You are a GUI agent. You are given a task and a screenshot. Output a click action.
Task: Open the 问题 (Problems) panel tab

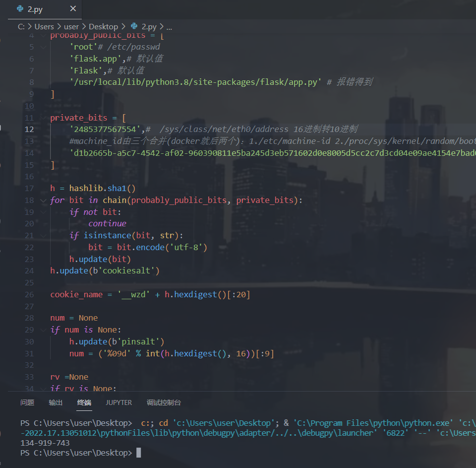point(27,402)
